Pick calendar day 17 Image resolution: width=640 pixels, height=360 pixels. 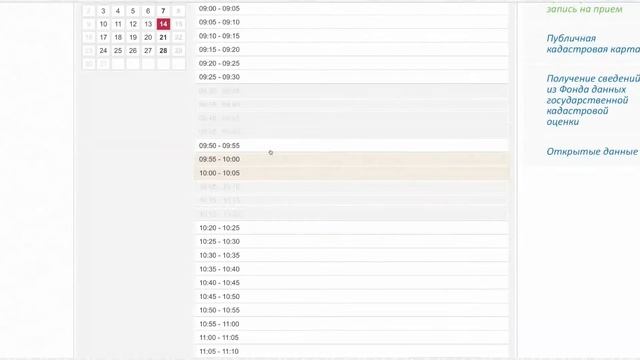103,38
